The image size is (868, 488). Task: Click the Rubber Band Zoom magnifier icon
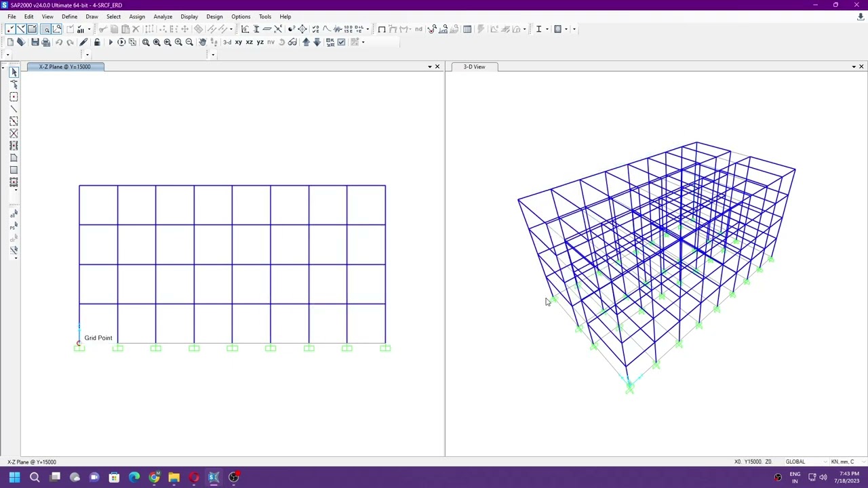click(146, 42)
